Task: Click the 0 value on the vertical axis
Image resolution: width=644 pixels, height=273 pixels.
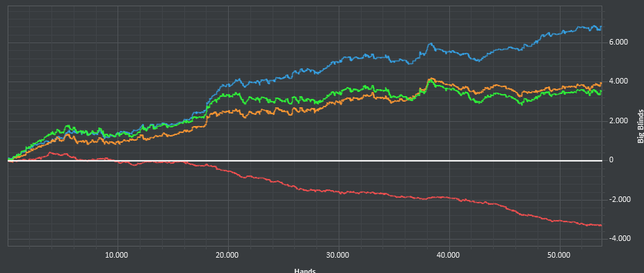Action: [611, 160]
